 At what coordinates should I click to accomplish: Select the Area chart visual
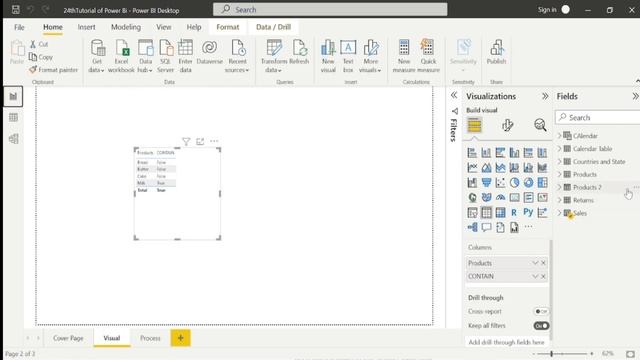486,167
